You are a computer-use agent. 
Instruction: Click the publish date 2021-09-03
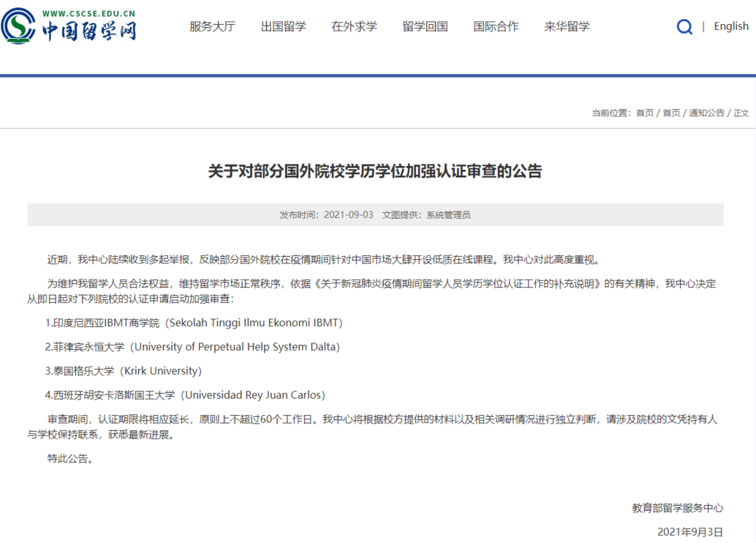click(x=348, y=215)
